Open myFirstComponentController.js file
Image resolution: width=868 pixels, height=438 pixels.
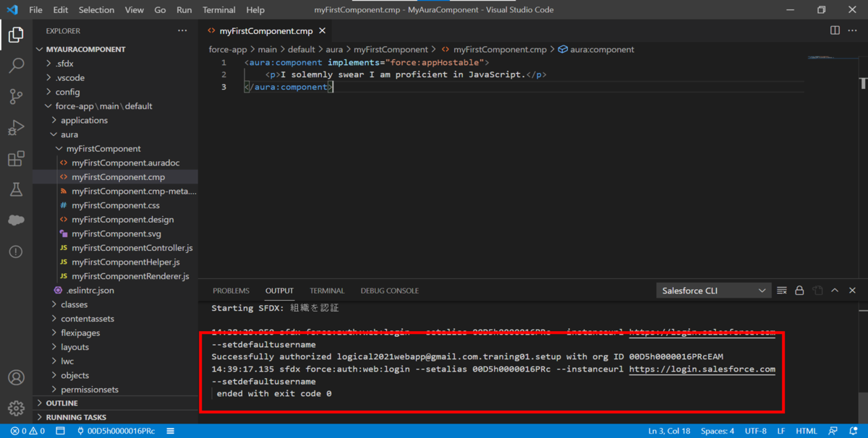[x=132, y=248]
